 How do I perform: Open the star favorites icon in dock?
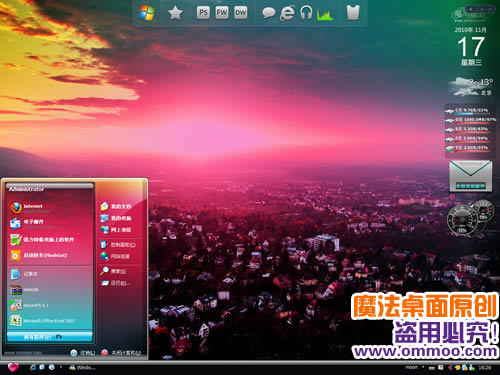[x=175, y=13]
